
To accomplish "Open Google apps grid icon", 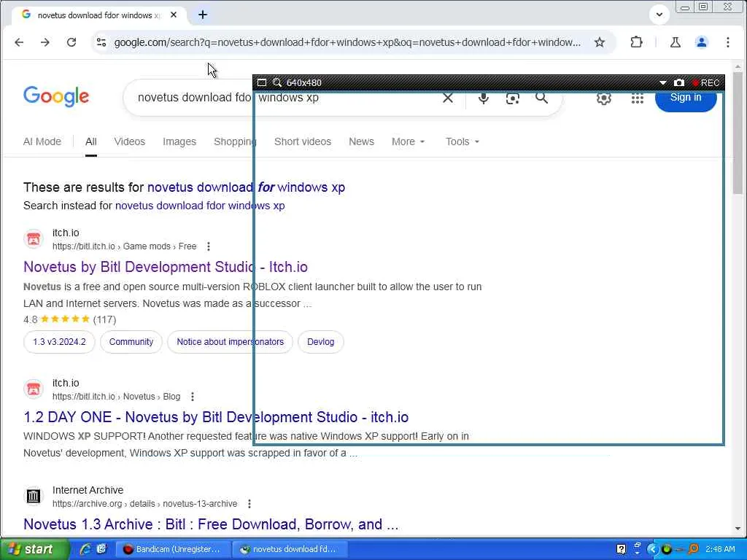I will [x=638, y=98].
